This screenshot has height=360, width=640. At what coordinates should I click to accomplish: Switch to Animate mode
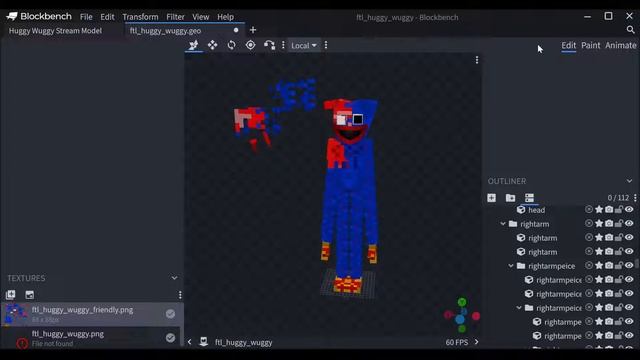click(620, 45)
